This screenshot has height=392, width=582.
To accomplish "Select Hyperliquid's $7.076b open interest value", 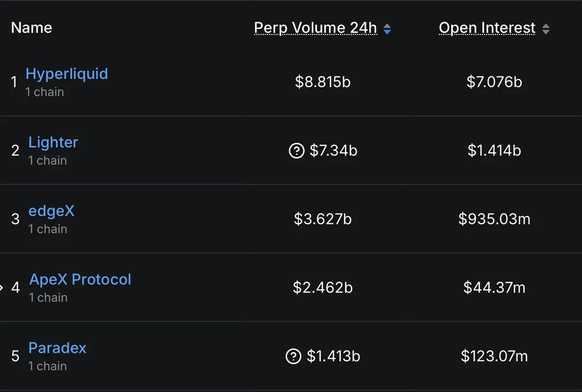I will 494,82.
